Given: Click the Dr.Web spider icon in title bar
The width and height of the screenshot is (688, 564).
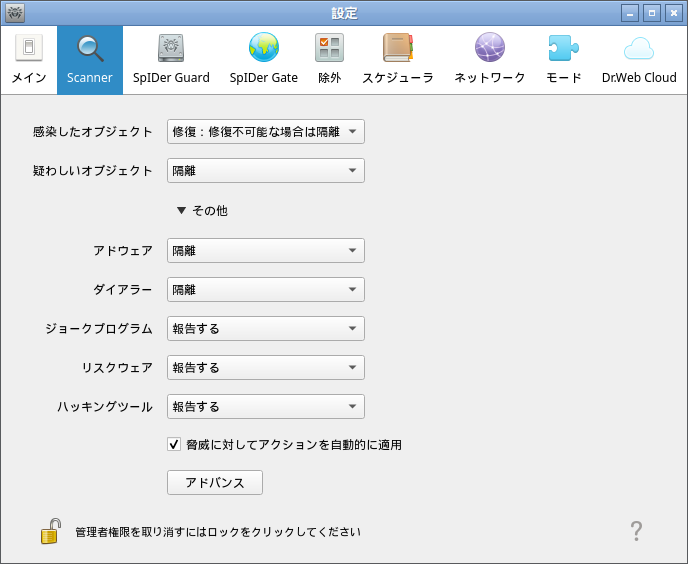Looking at the screenshot, I should click(x=14, y=13).
